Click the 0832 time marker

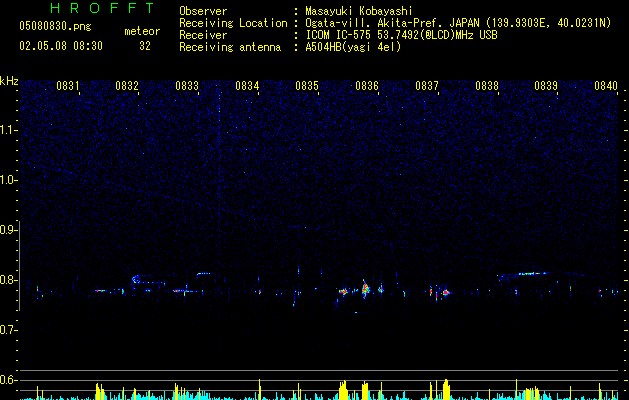tap(127, 86)
